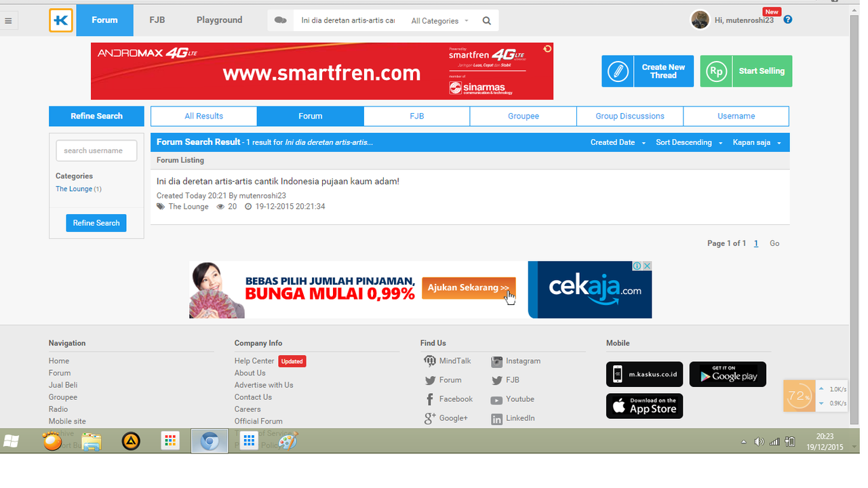Click the Twitter bird icon beside FJB
Screen dimensions: 868x488
[x=497, y=380]
